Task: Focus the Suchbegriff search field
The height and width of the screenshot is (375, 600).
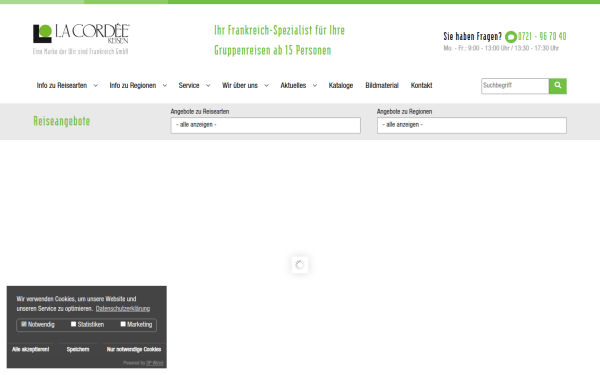Action: pyautogui.click(x=515, y=86)
